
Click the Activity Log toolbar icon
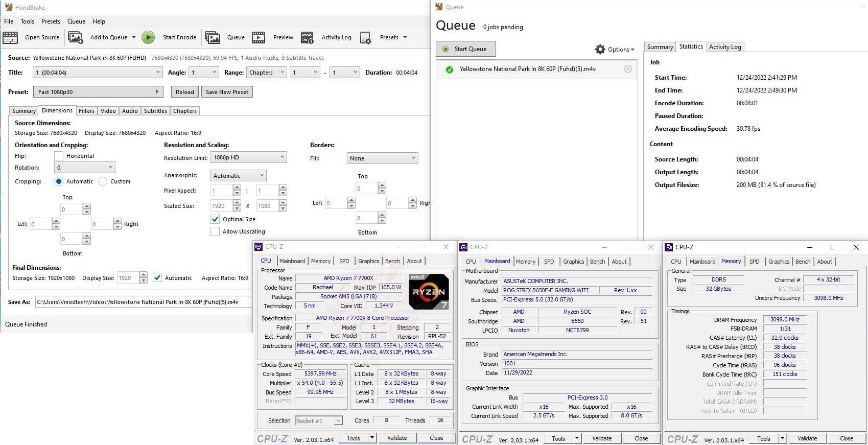308,37
